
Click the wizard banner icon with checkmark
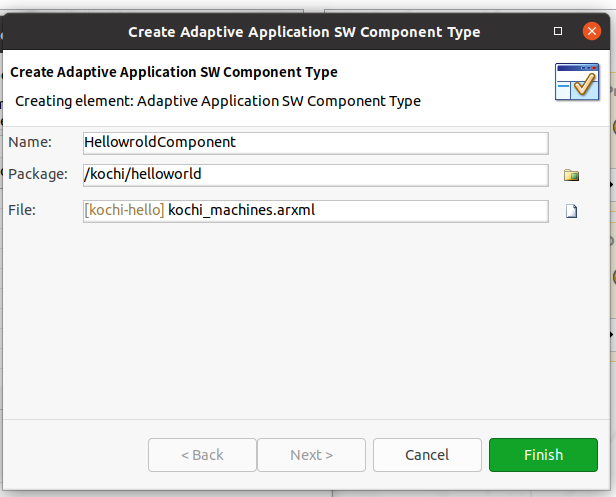click(x=577, y=82)
